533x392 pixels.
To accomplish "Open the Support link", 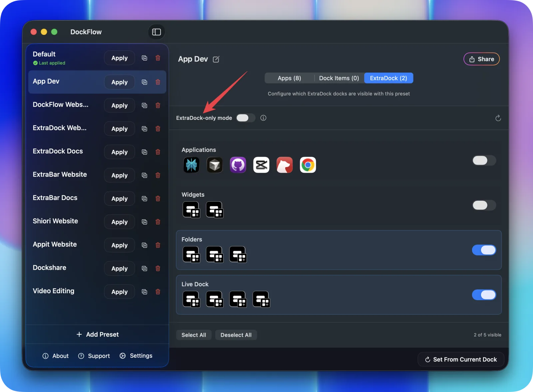I will coord(94,356).
